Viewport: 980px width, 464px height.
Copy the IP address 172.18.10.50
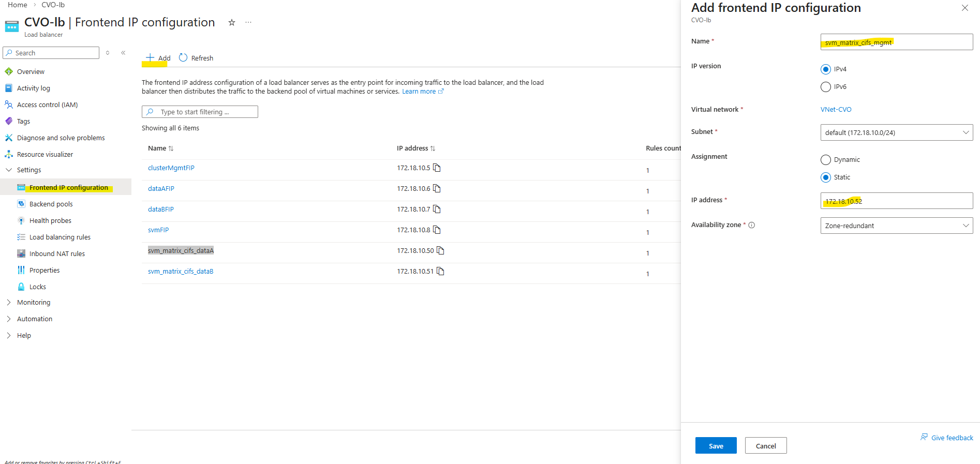click(440, 250)
